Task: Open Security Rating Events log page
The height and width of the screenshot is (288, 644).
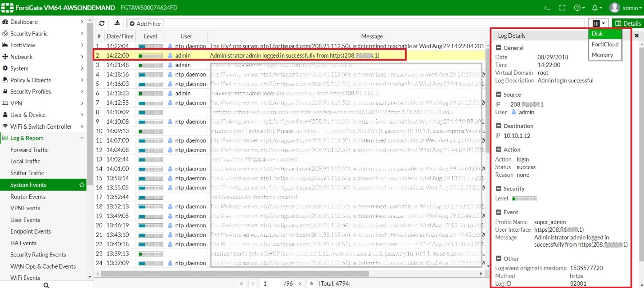Action: pos(38,255)
